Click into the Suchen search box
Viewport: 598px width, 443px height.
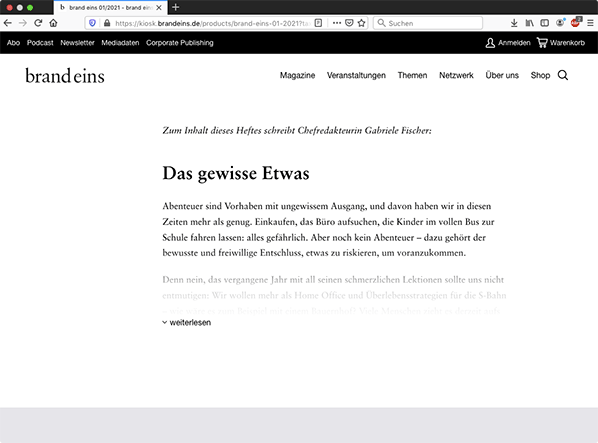pos(428,23)
